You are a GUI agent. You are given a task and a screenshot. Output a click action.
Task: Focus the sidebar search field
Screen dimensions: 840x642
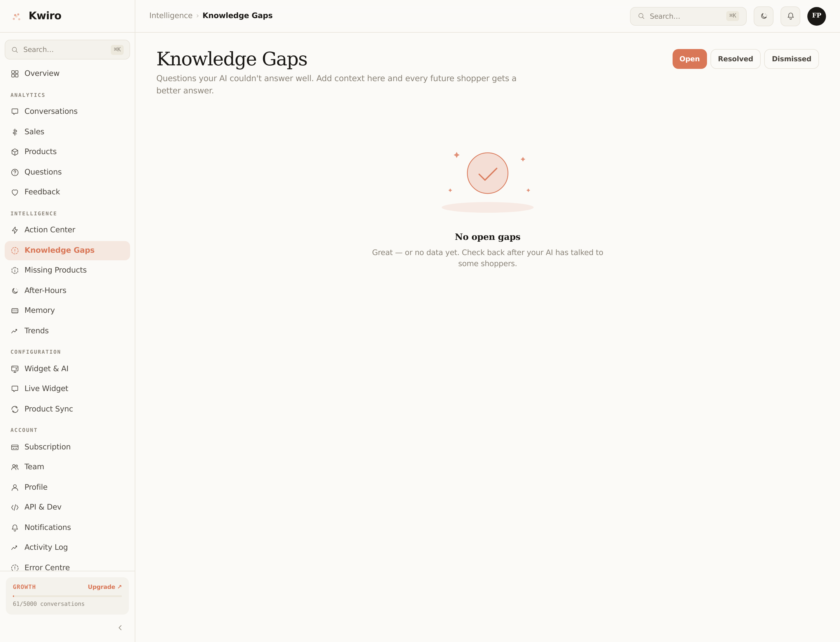[67, 50]
